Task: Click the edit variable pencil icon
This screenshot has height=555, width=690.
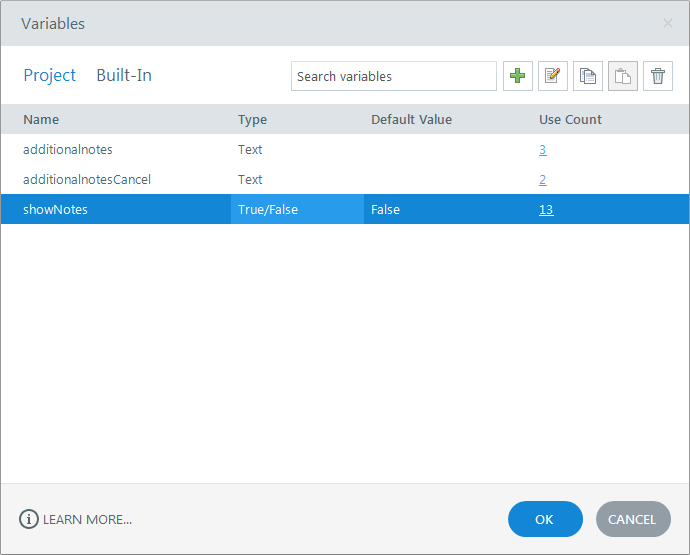Action: tap(553, 76)
